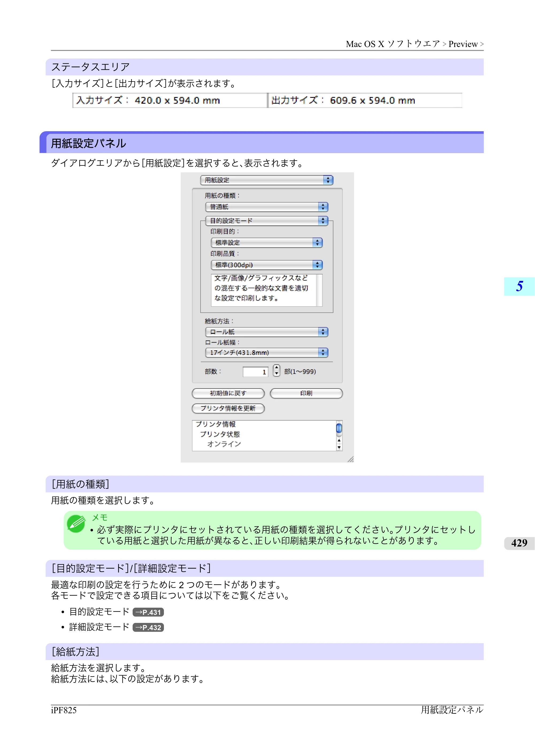Open the 用紙の種類 dropdown showing 普通紙
The height and width of the screenshot is (756, 535).
pos(267,207)
